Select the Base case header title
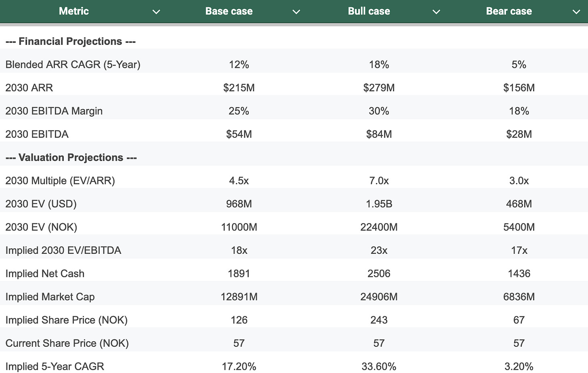This screenshot has height=373, width=588. [x=229, y=11]
